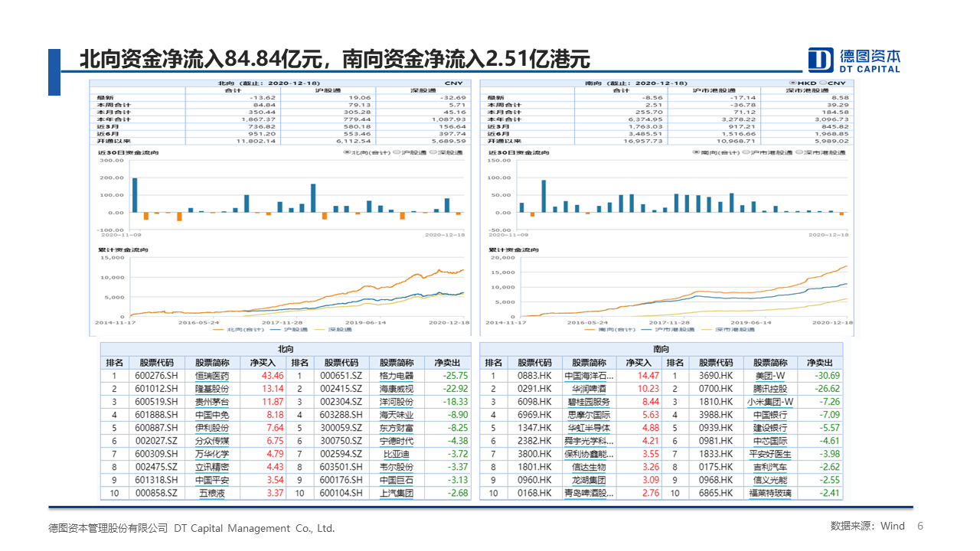The image size is (980, 551).
Task: Click the 福莱特玻璃 stock name
Action: coord(771,493)
